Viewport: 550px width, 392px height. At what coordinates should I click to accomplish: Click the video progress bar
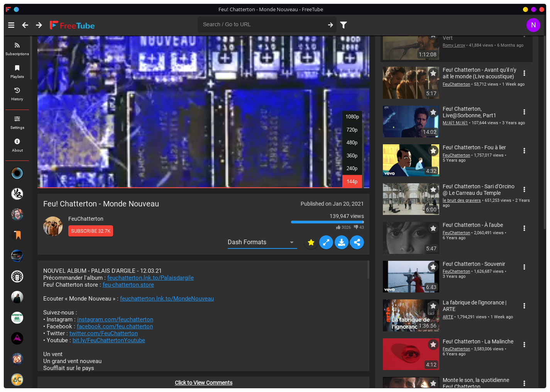(x=203, y=188)
